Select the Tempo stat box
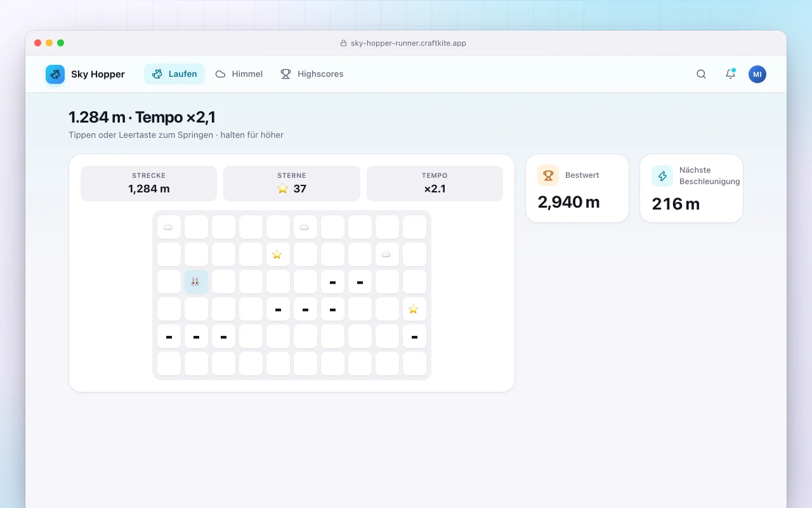 435,184
